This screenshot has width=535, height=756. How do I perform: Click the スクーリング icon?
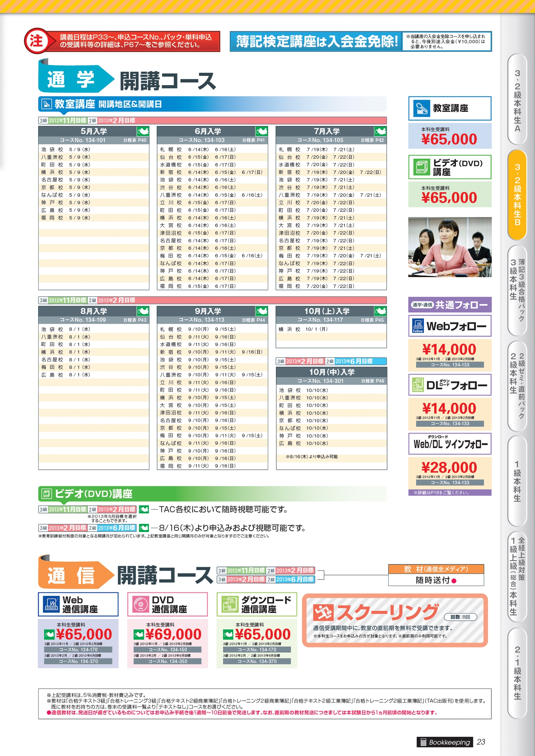click(323, 612)
